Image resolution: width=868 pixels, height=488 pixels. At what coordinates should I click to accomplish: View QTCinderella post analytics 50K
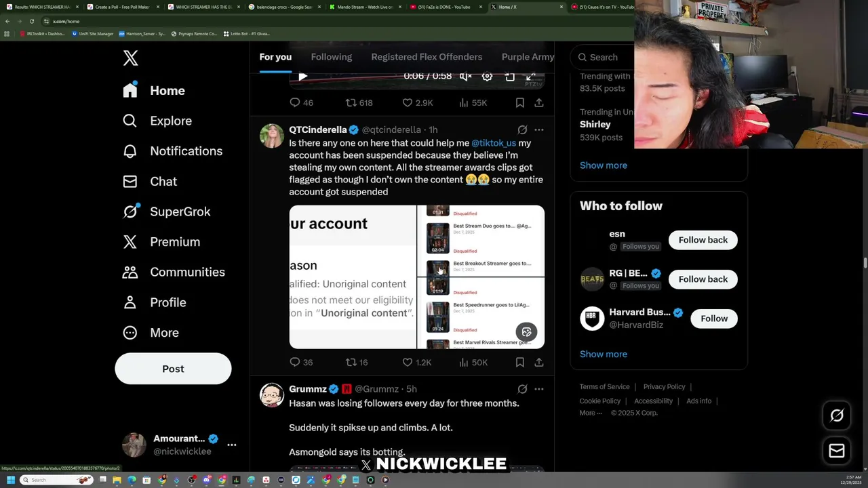(x=473, y=363)
